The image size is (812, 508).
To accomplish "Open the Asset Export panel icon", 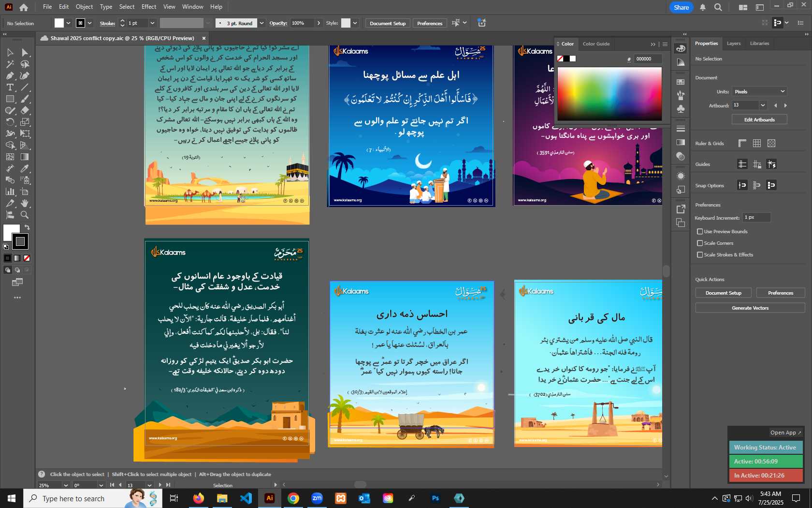I will pyautogui.click(x=681, y=209).
